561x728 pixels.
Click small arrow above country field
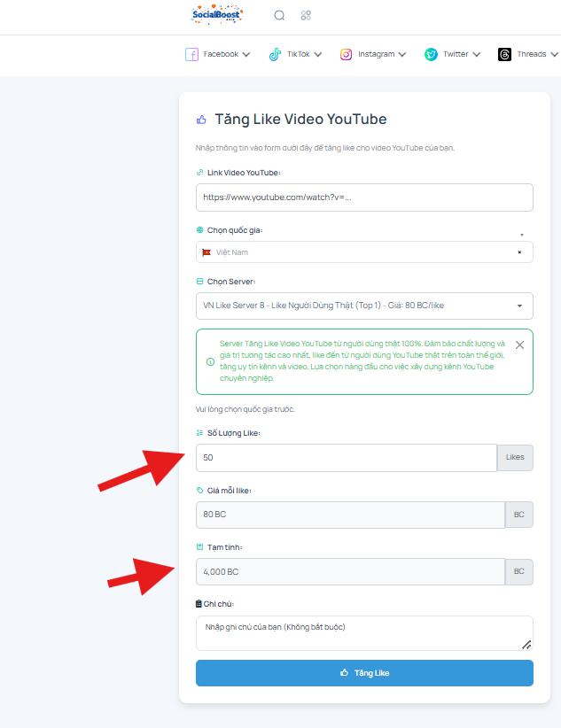click(522, 235)
